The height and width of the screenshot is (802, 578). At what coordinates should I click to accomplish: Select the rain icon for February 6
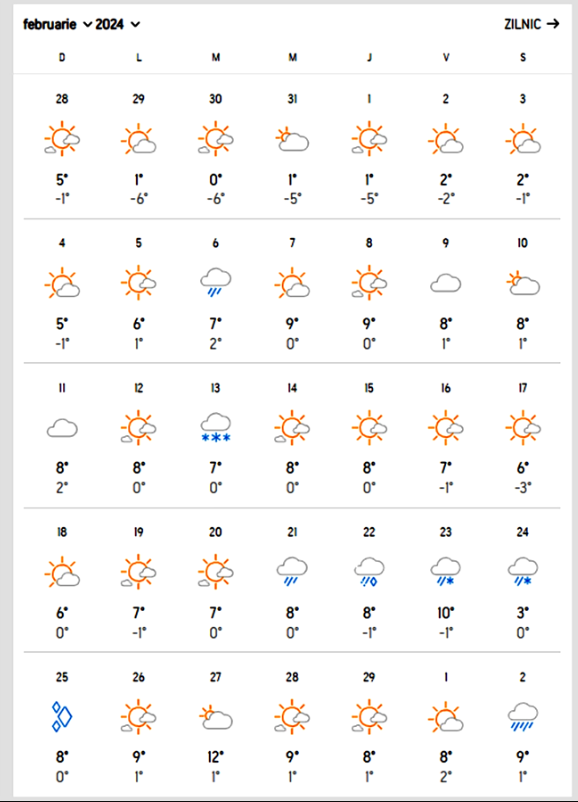215,282
